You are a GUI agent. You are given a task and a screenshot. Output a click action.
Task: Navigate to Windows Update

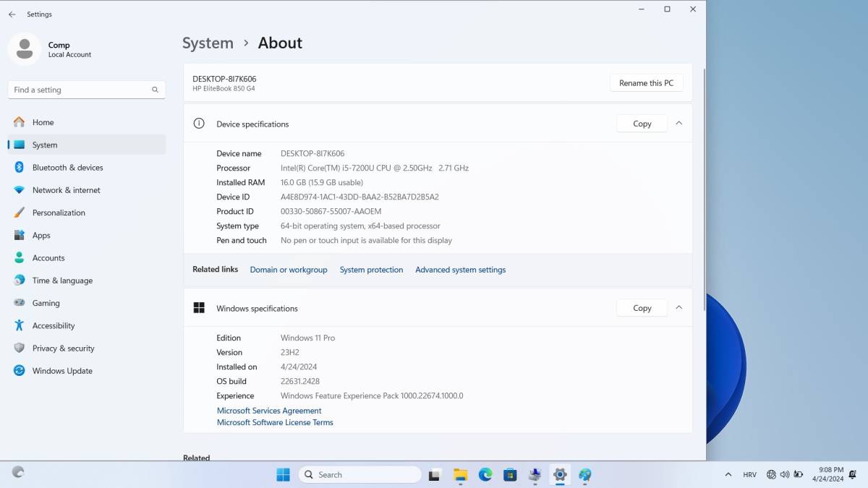pyautogui.click(x=87, y=371)
